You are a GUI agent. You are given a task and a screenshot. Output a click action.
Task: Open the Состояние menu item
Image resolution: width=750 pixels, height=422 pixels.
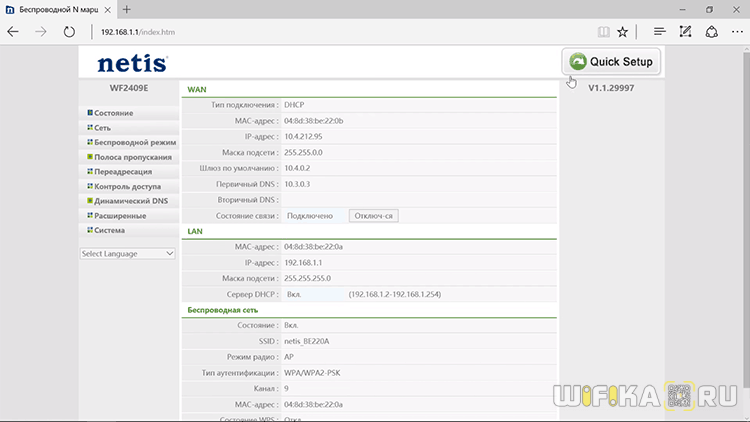(x=113, y=113)
